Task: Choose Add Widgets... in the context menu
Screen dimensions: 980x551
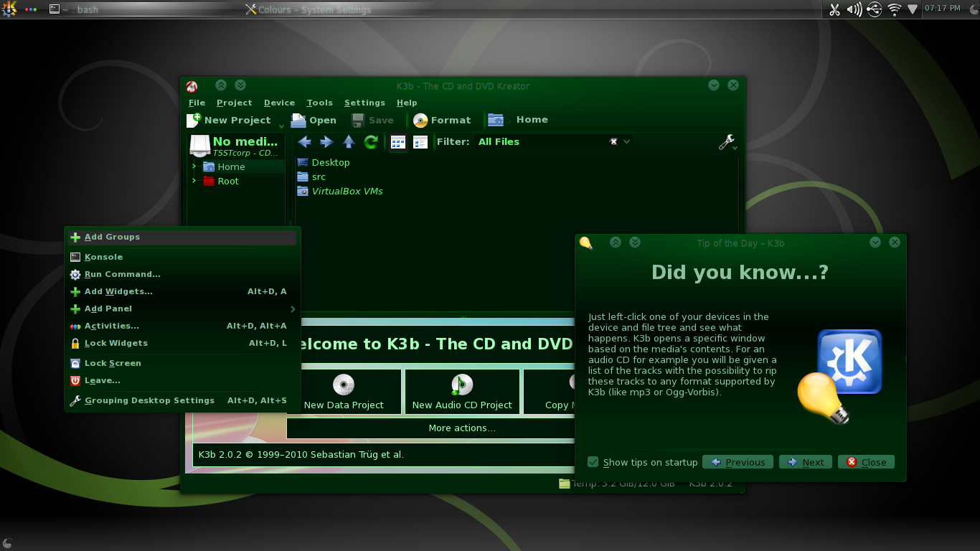Action: pyautogui.click(x=182, y=291)
